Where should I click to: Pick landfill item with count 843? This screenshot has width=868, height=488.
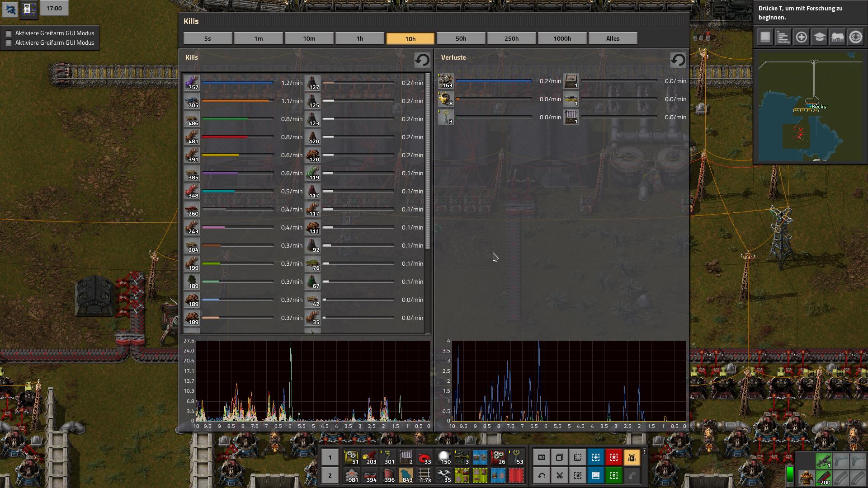pyautogui.click(x=406, y=475)
